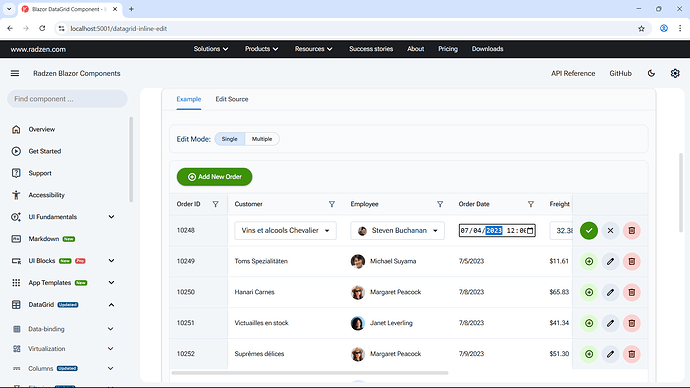Delete order 10249 row
Screen dimensions: 690x388
(631, 261)
